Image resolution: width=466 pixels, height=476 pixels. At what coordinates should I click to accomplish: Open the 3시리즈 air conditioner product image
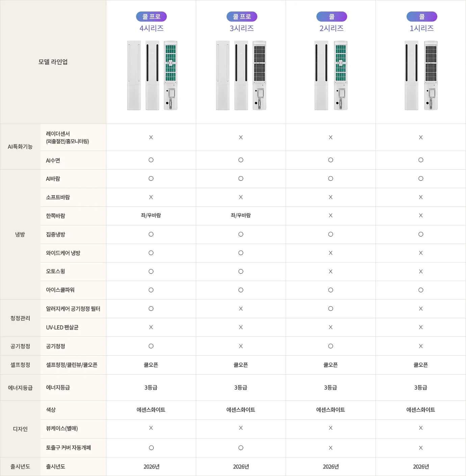241,75
